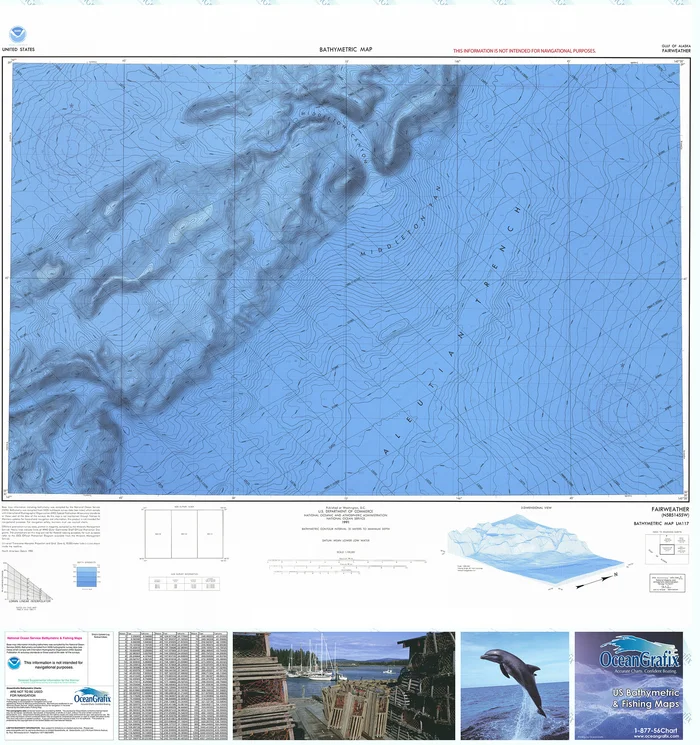700x745 pixels.
Task: Click the small NOAA logo in the info panel
Action: pos(14,663)
